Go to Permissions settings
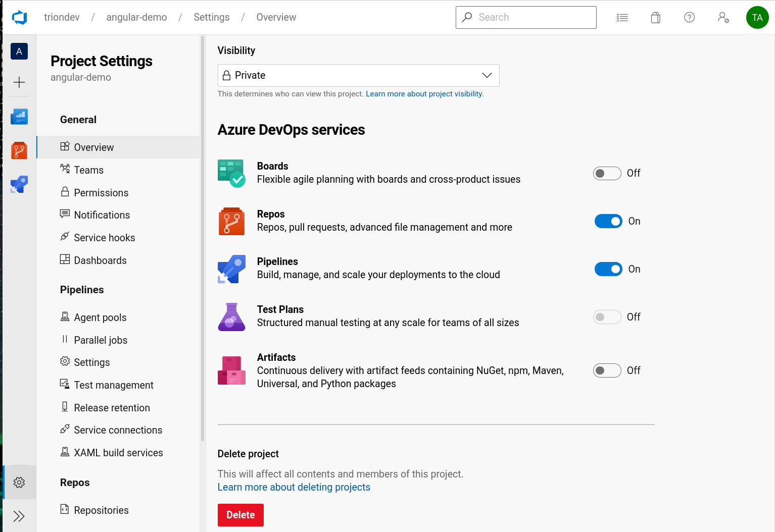The image size is (775, 532). (x=119, y=192)
